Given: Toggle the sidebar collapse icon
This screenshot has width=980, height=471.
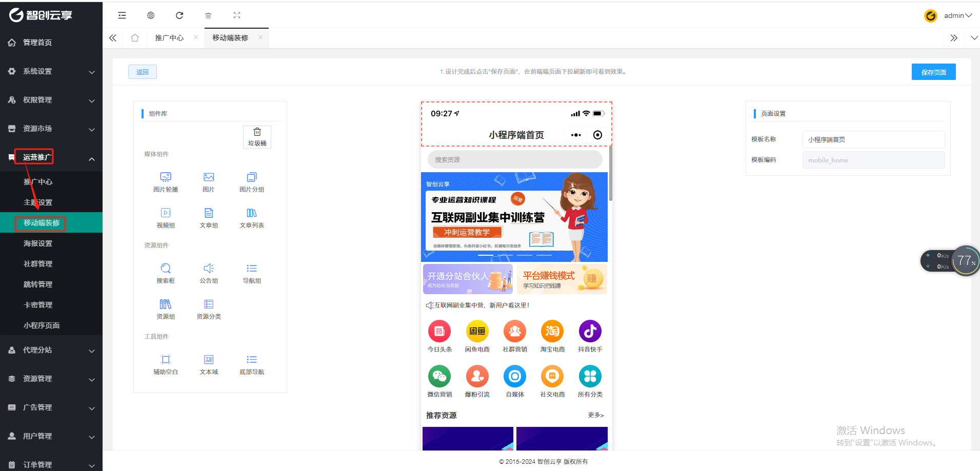Looking at the screenshot, I should (x=122, y=15).
